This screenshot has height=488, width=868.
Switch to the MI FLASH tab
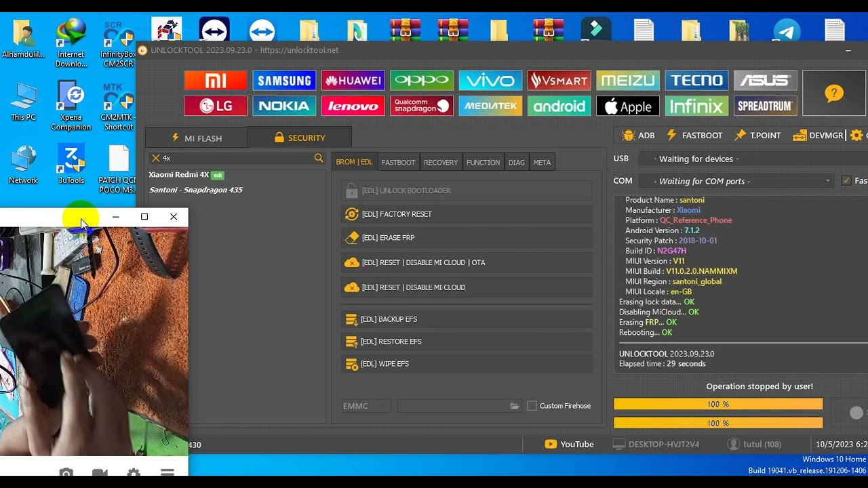coord(197,138)
